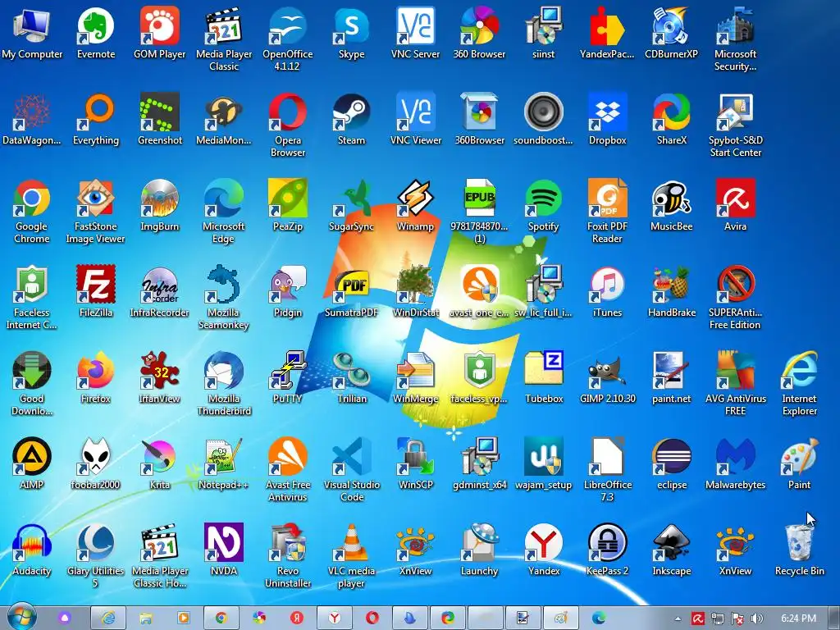840x630 pixels.
Task: Select the VLC media player icon
Action: [351, 557]
